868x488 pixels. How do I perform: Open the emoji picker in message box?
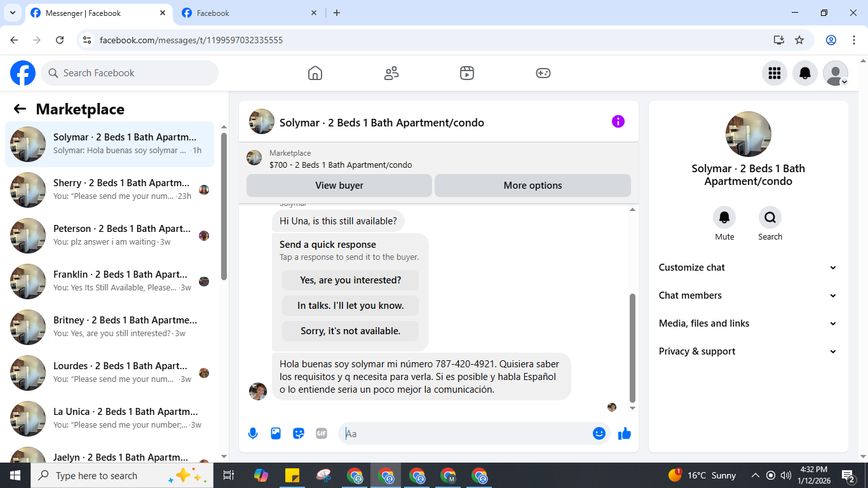point(599,433)
